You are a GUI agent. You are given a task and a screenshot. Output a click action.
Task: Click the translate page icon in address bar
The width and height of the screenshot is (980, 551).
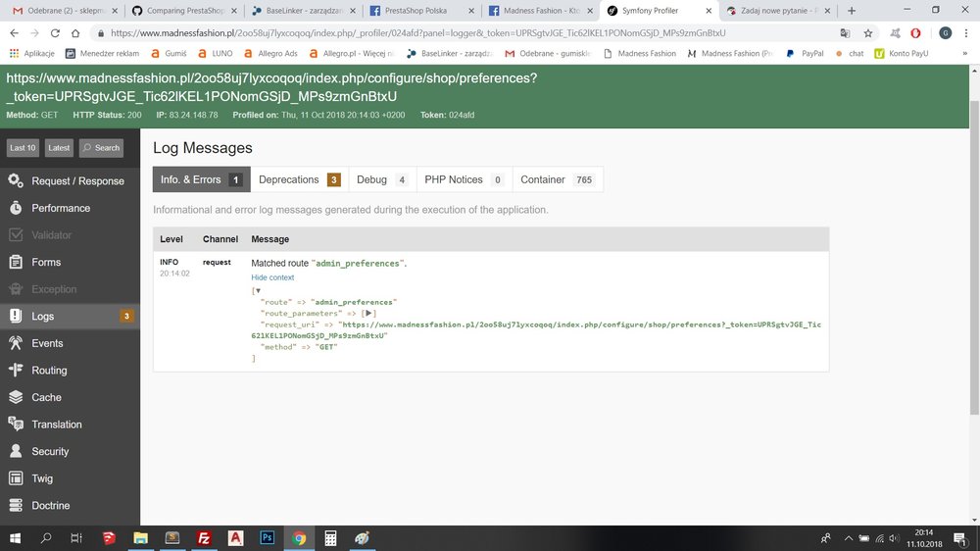845,33
